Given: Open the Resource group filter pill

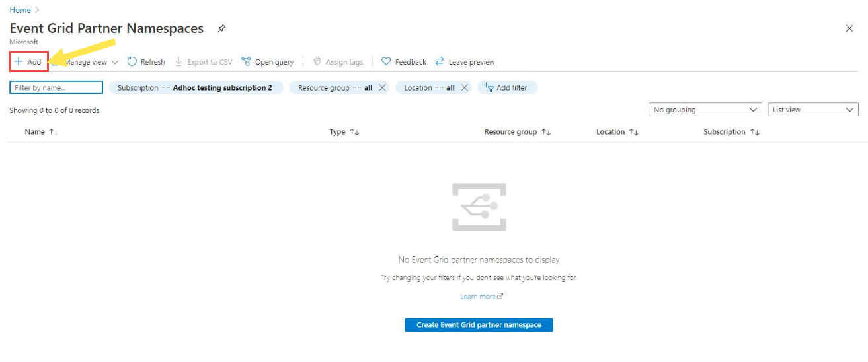Looking at the screenshot, I should coord(335,87).
